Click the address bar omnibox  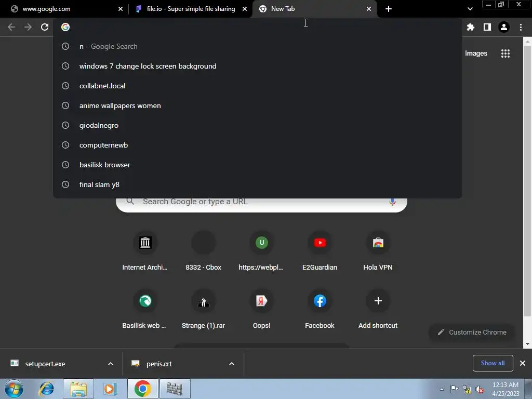pos(258,27)
